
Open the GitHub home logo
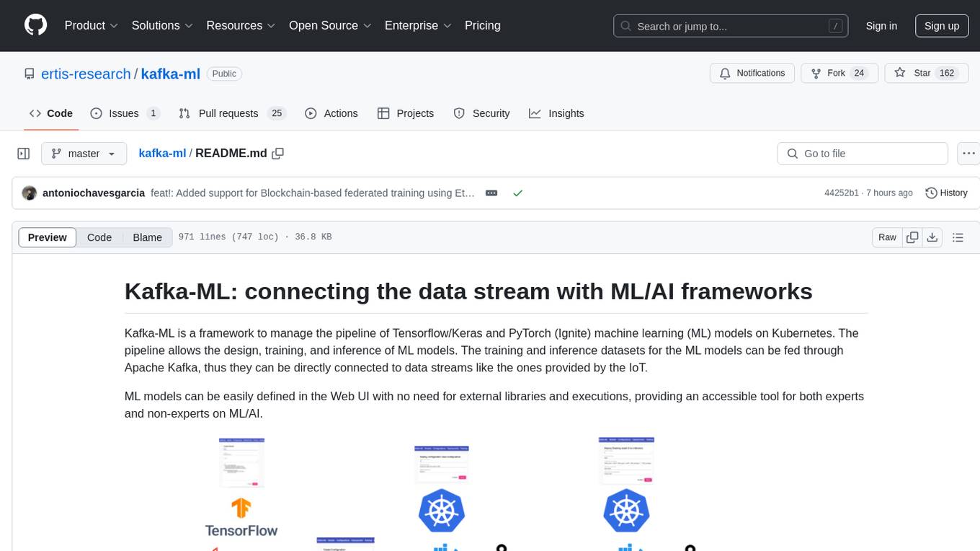click(x=35, y=25)
